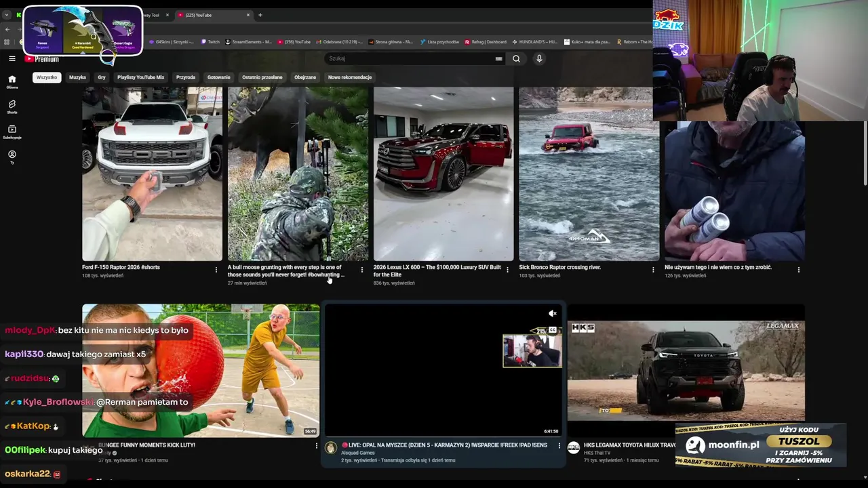Open the HKS Thai TV channel avatar
This screenshot has height=488, width=868.
point(574,448)
